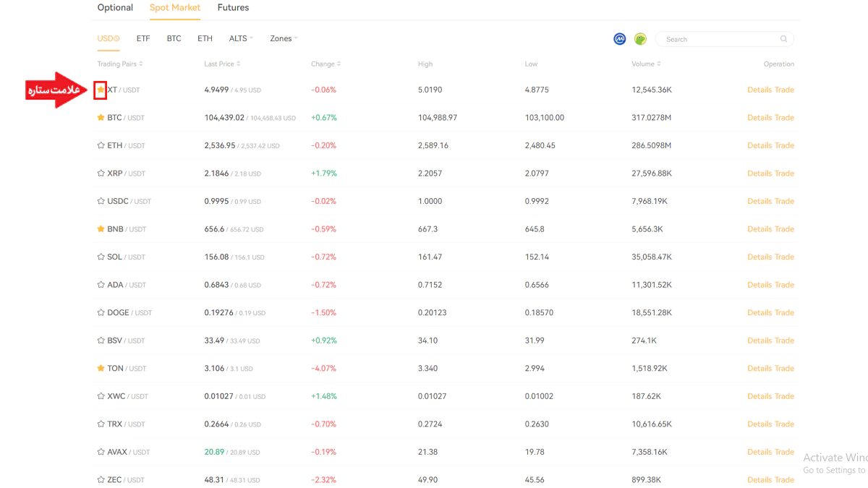Open Trade for DOGE/USDT

(x=784, y=312)
